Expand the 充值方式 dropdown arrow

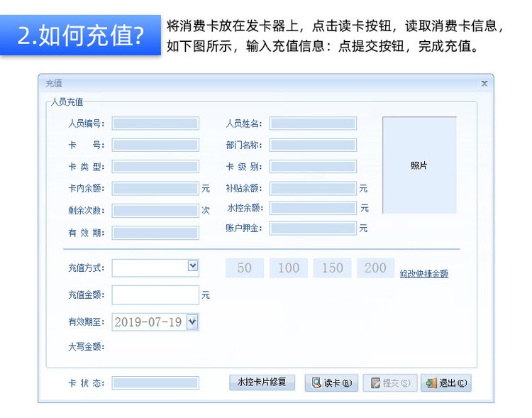click(192, 265)
